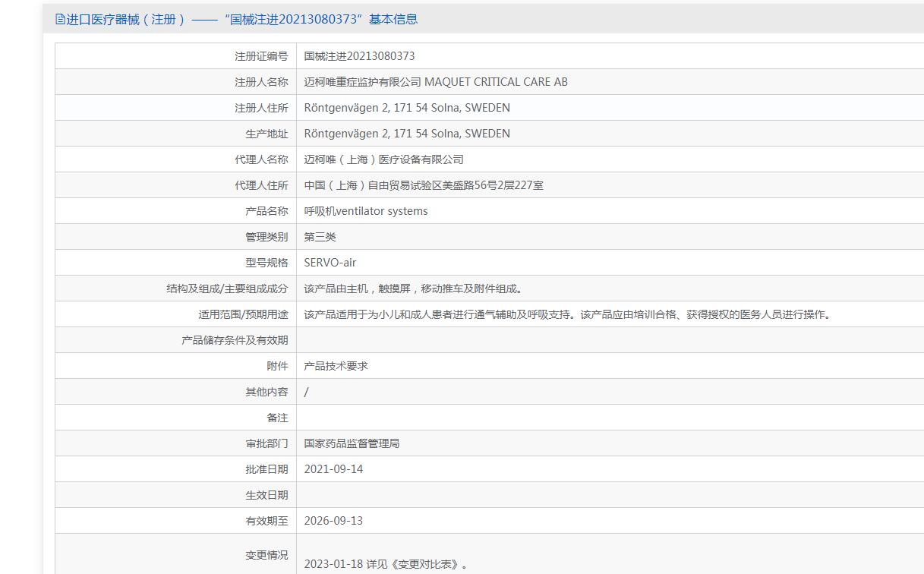Click agent name 迈柯唯（上海）医疗设备有限公司
Image resolution: width=924 pixels, height=574 pixels.
pos(383,159)
